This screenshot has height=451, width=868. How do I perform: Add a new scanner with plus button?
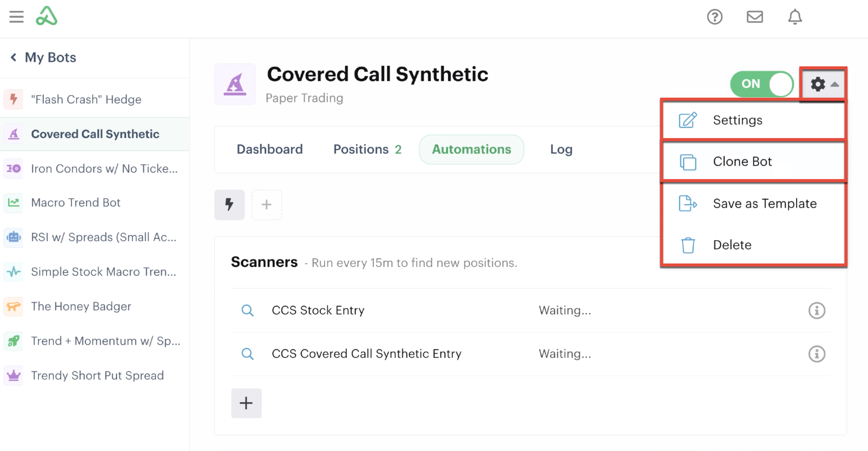point(246,403)
